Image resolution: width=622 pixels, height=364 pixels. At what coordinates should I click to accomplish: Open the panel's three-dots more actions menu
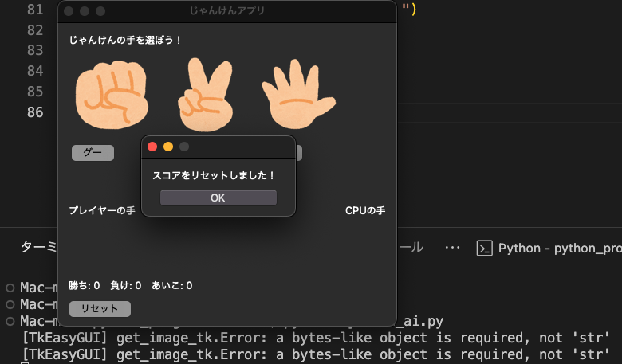[x=452, y=248]
